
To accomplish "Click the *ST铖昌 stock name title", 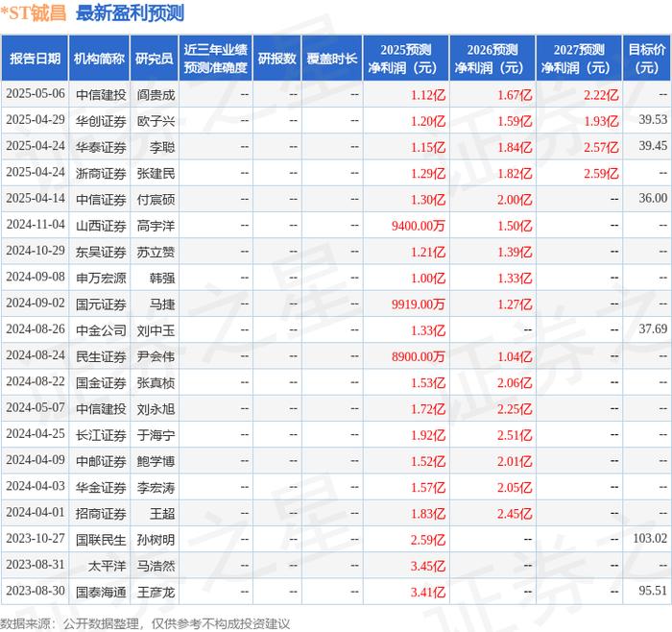I will click(x=34, y=12).
